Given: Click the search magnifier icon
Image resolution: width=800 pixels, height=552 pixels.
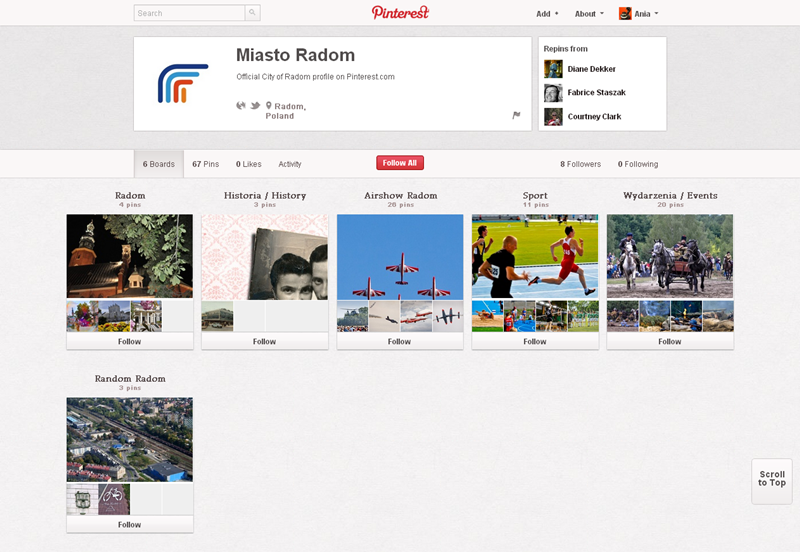Looking at the screenshot, I should 253,13.
